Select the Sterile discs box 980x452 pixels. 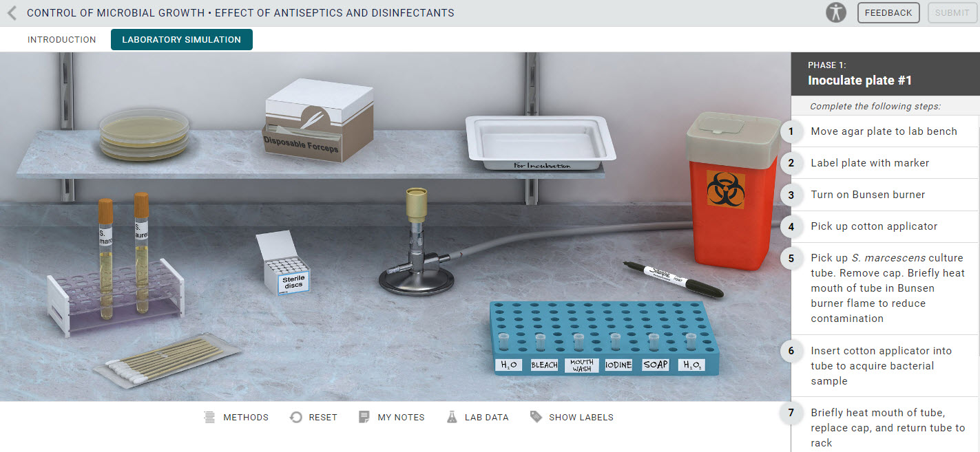[282, 264]
